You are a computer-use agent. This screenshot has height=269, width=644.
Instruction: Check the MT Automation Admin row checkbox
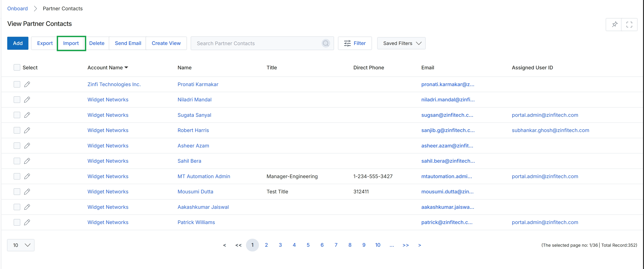pos(17,176)
